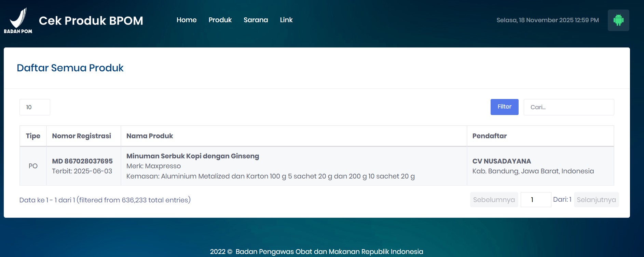This screenshot has width=644, height=257.
Task: Click the Badan POM logo
Action: point(18,20)
